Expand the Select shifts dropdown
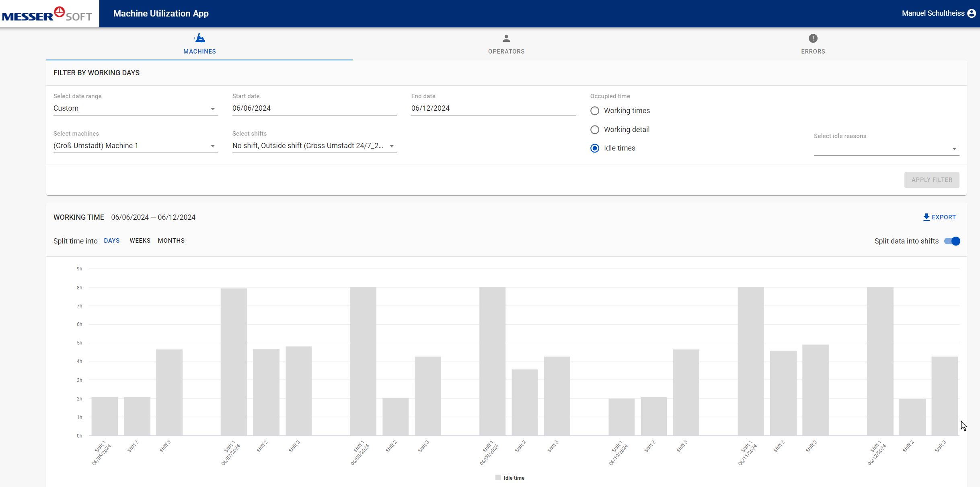This screenshot has height=487, width=980. click(392, 145)
